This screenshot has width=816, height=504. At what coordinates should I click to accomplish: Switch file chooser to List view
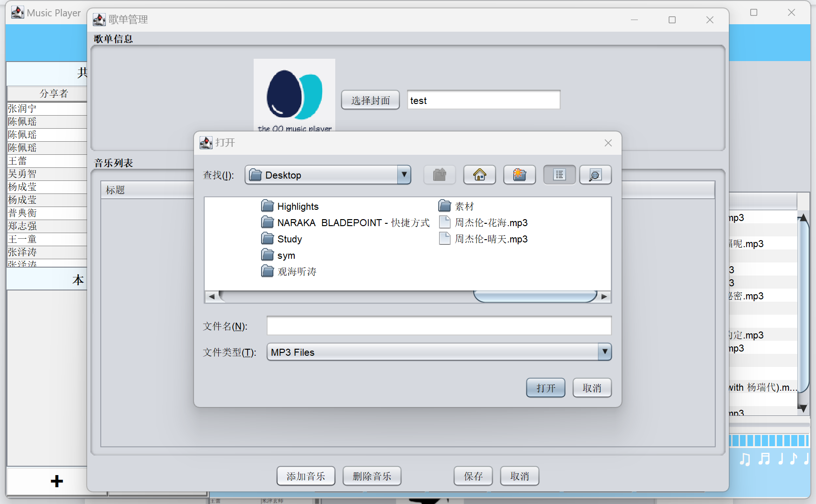[x=559, y=175]
